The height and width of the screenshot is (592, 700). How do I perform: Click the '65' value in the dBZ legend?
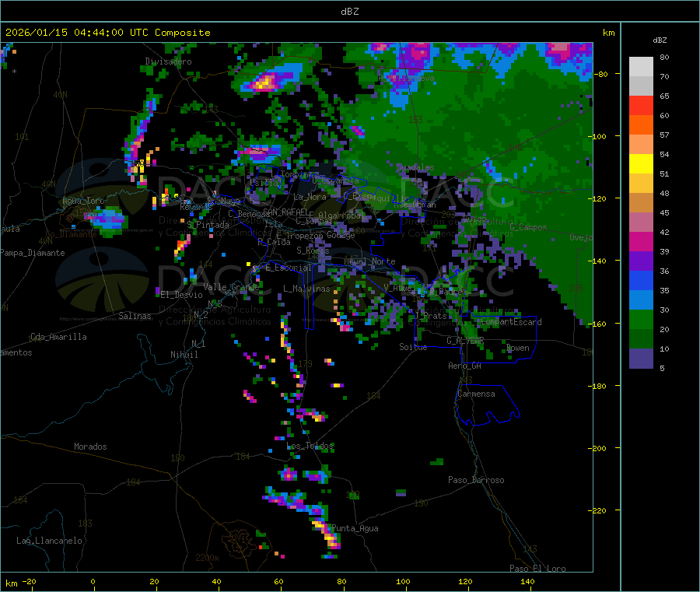click(x=664, y=96)
